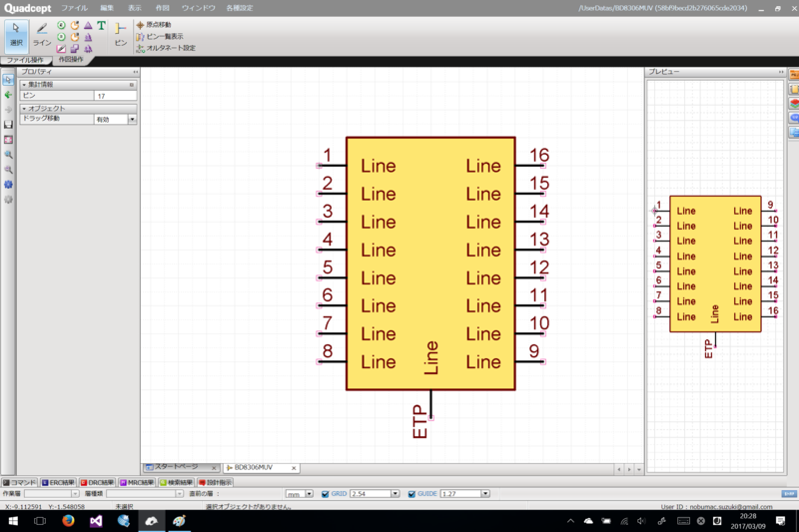Collapse the プレビュー panel via pin arrows
The height and width of the screenshot is (532, 799).
pos(781,72)
